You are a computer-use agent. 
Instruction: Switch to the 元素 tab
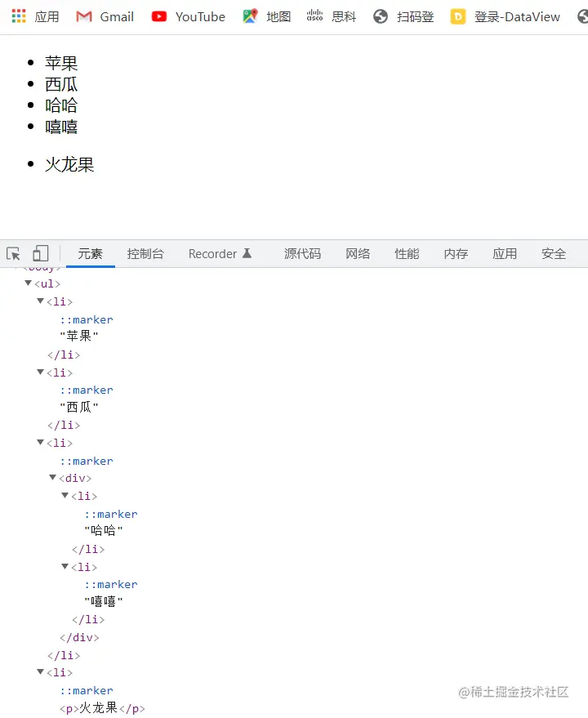tap(90, 254)
